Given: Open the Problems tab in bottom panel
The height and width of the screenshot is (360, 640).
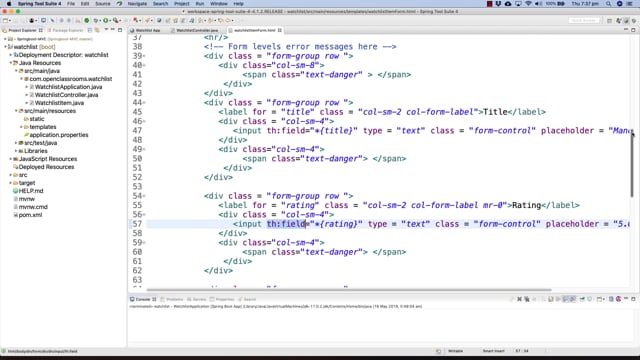Looking at the screenshot, I should (x=172, y=299).
